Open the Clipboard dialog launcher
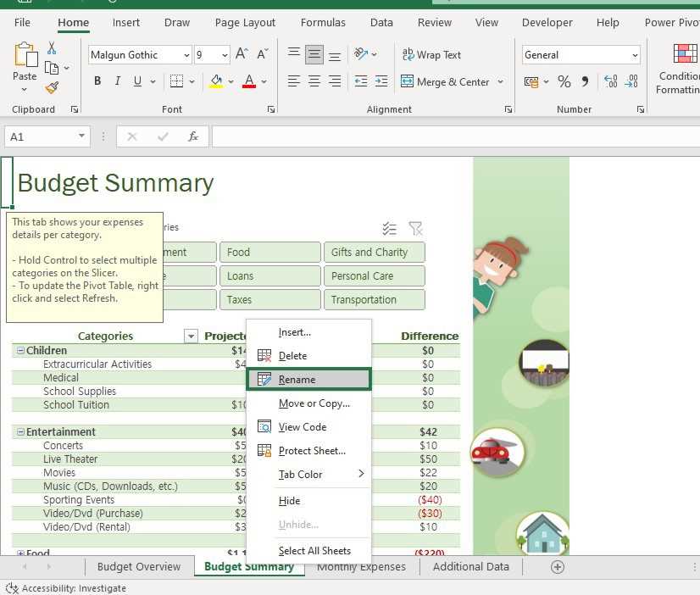Screen dimensions: 700x595 tap(75, 109)
